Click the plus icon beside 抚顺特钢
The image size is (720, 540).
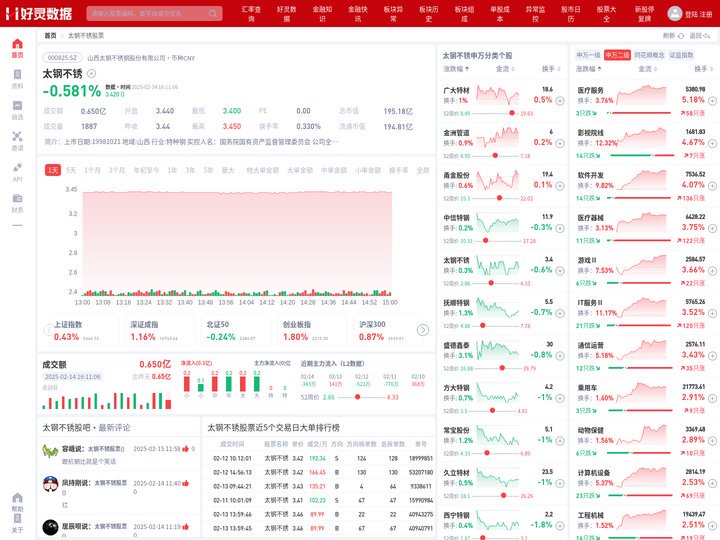pyautogui.click(x=560, y=313)
